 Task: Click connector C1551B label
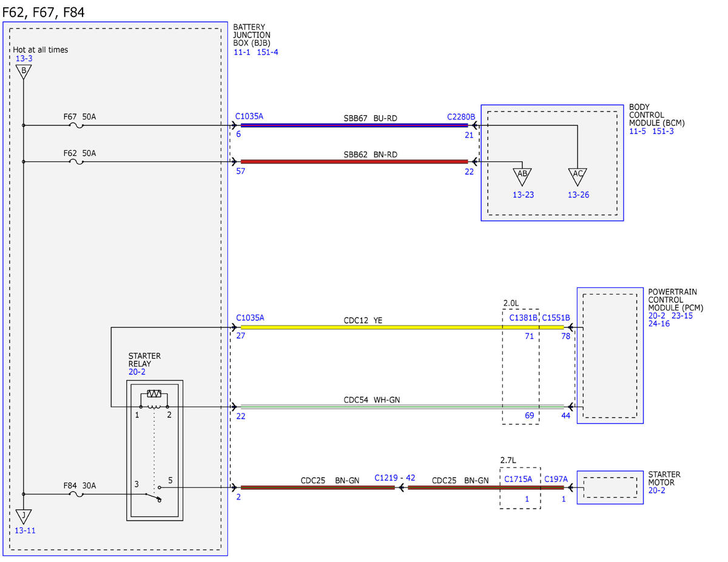point(556,318)
